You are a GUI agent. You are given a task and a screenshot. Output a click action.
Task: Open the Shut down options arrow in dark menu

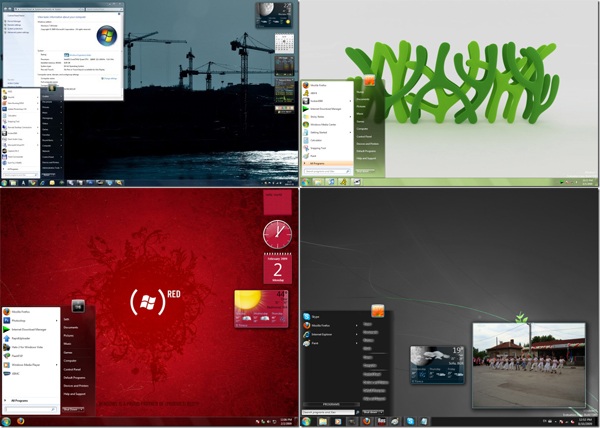point(381,412)
